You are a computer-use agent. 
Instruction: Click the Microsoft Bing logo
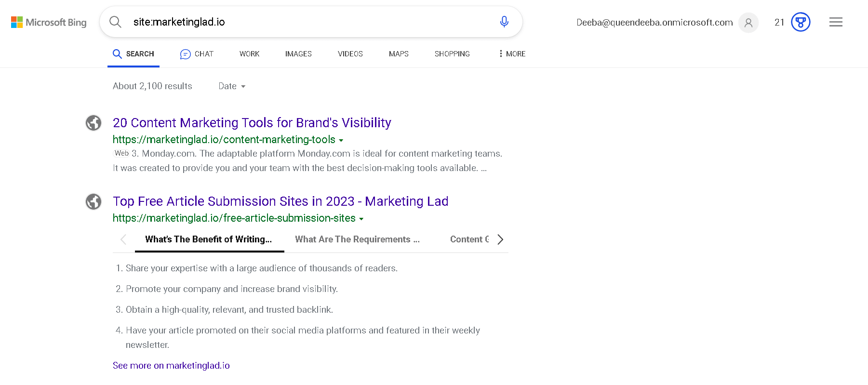[49, 22]
